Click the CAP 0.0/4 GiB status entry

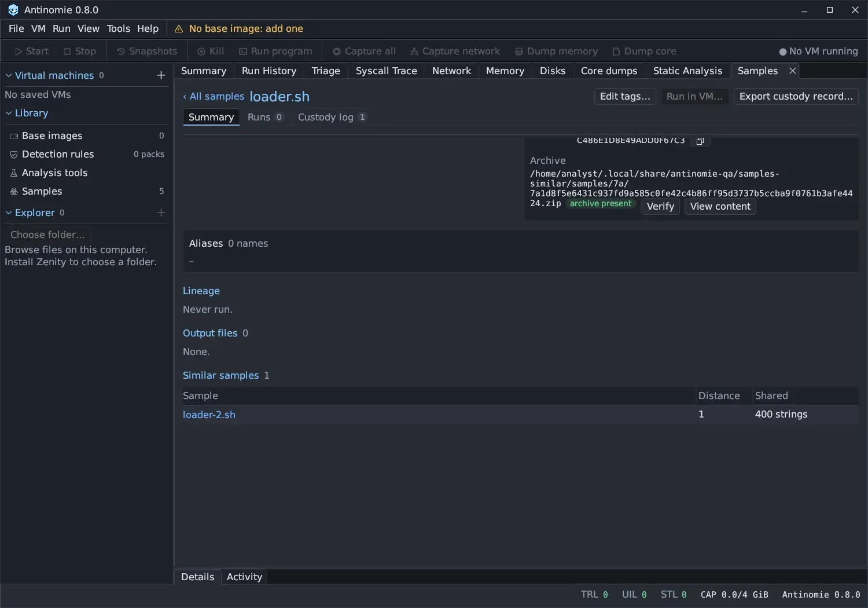[734, 595]
